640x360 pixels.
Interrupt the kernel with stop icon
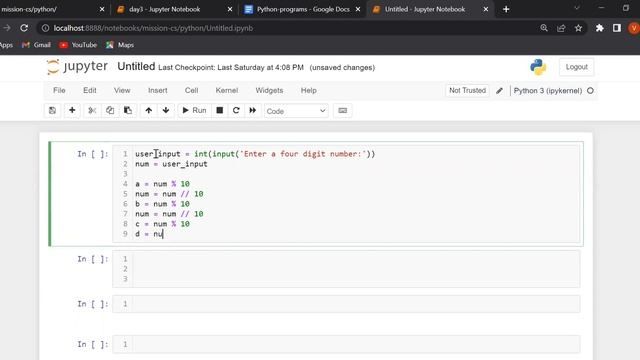pyautogui.click(x=220, y=110)
